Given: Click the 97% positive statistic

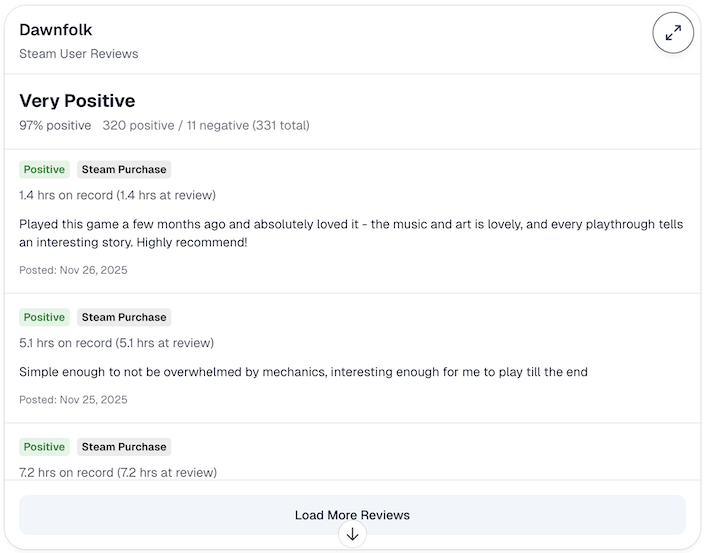Looking at the screenshot, I should tap(55, 126).
